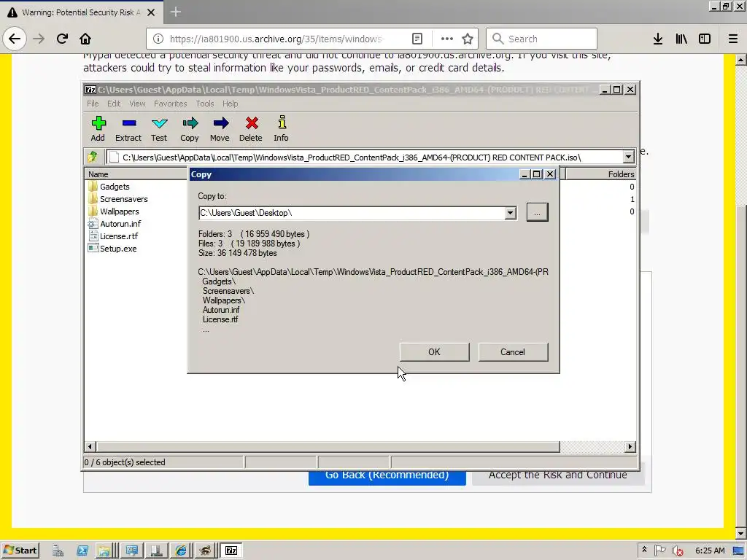Click the browse (...) button

coord(538,212)
